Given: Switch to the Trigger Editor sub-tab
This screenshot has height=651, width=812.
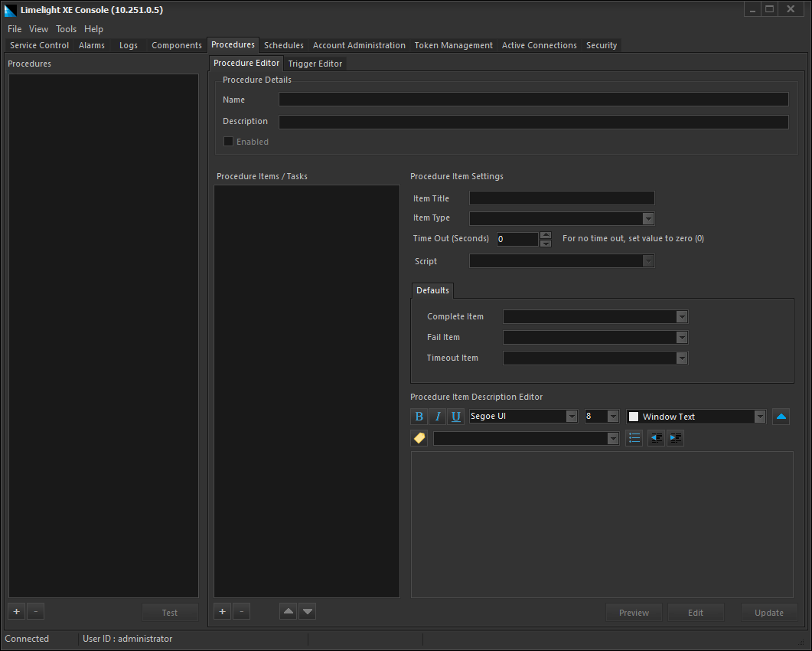Looking at the screenshot, I should (x=315, y=64).
